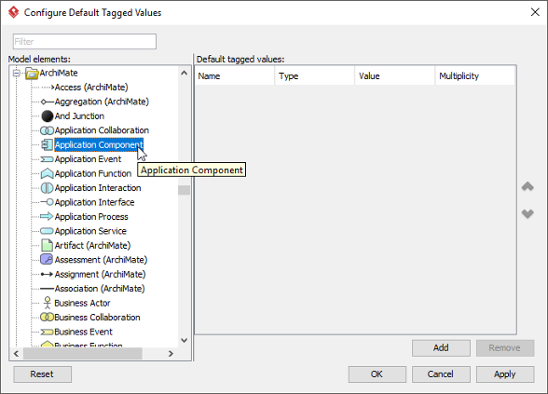Click the Application Event icon
Image resolution: width=548 pixels, height=394 pixels.
coord(47,159)
